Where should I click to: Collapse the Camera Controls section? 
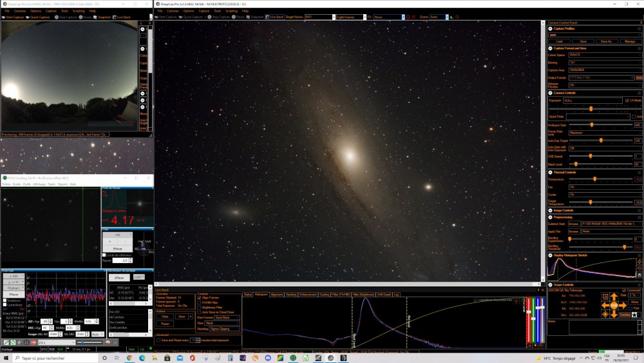(551, 93)
